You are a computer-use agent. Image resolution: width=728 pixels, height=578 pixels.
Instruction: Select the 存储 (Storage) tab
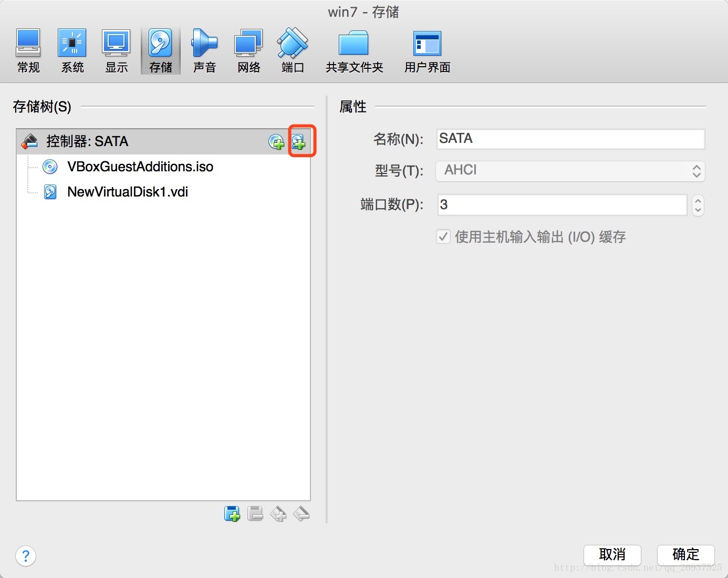pyautogui.click(x=161, y=51)
